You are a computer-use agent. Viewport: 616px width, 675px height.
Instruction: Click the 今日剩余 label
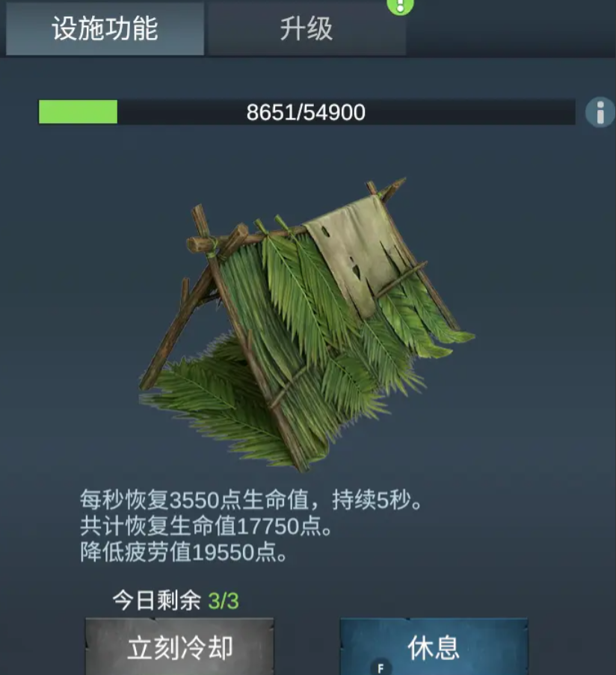pos(157,600)
